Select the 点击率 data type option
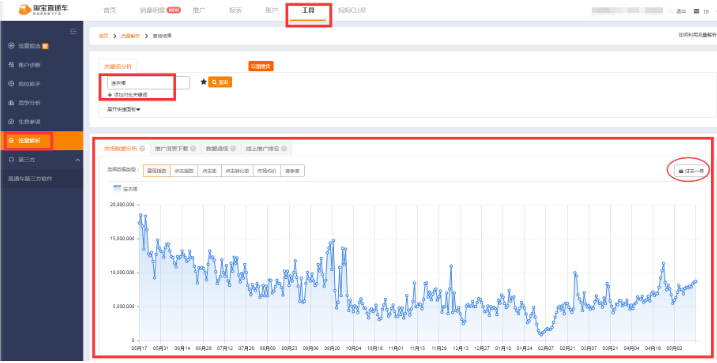The height and width of the screenshot is (363, 717). coord(209,171)
